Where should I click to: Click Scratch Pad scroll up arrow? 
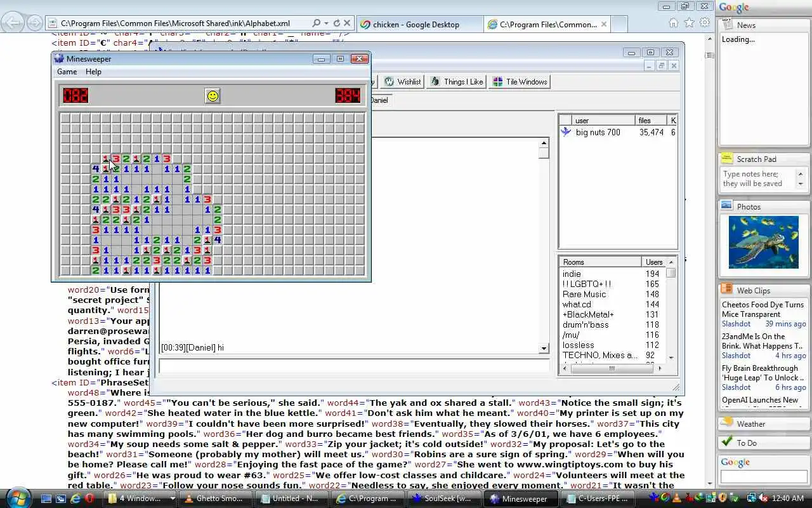click(x=800, y=173)
